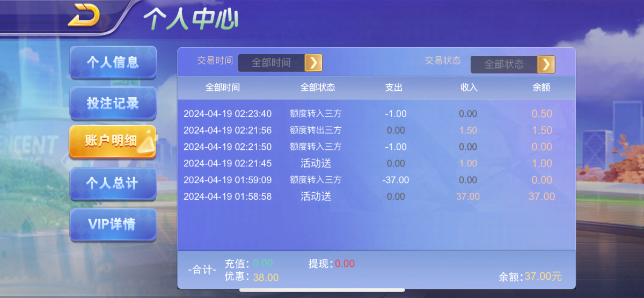644x298 pixels.
Task: Open the 交易状态 dropdown field
Action: 504,64
